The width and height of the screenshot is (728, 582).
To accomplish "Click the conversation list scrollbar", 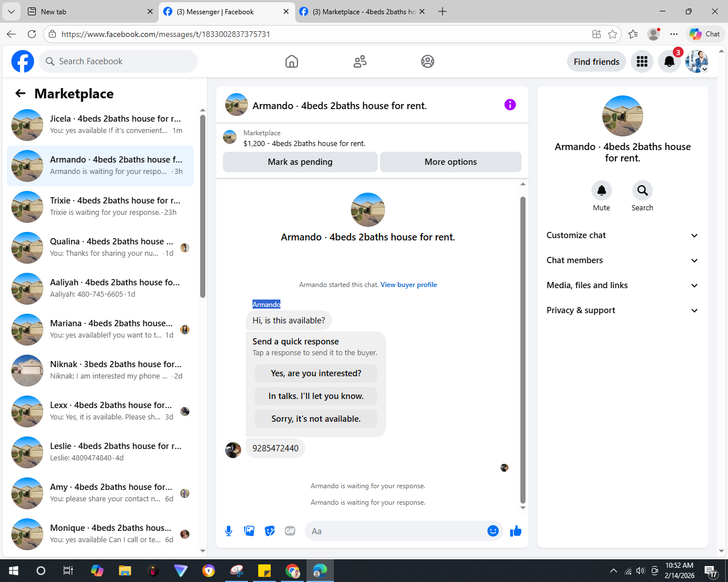I will coord(202,206).
